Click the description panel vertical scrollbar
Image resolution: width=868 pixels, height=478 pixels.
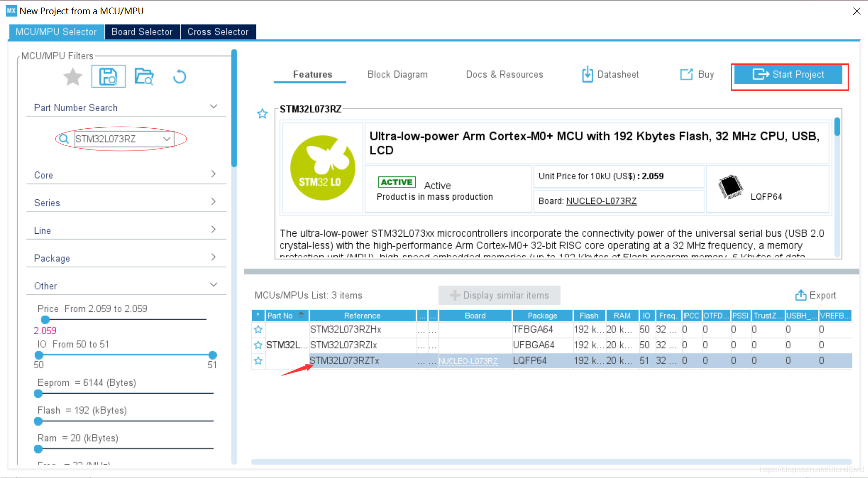coord(837,127)
